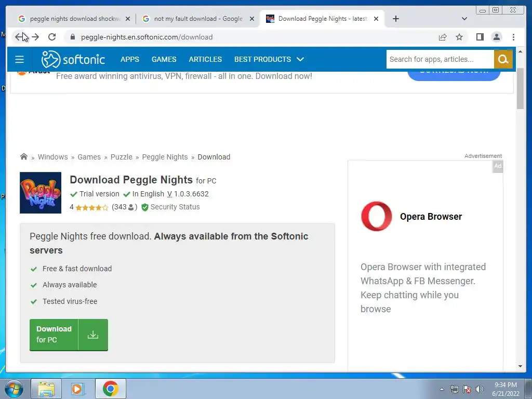This screenshot has width=532, height=399.
Task: Go back with the browser back arrow
Action: tap(19, 37)
